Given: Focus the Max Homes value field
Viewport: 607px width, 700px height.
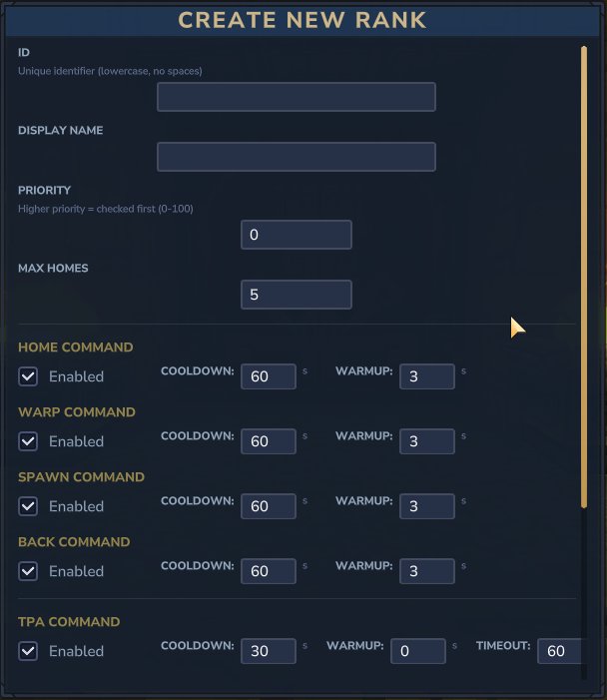Looking at the screenshot, I should point(297,295).
